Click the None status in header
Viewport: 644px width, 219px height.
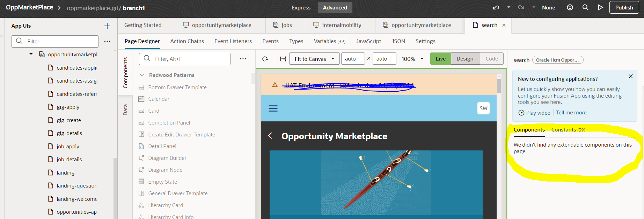[x=548, y=7]
